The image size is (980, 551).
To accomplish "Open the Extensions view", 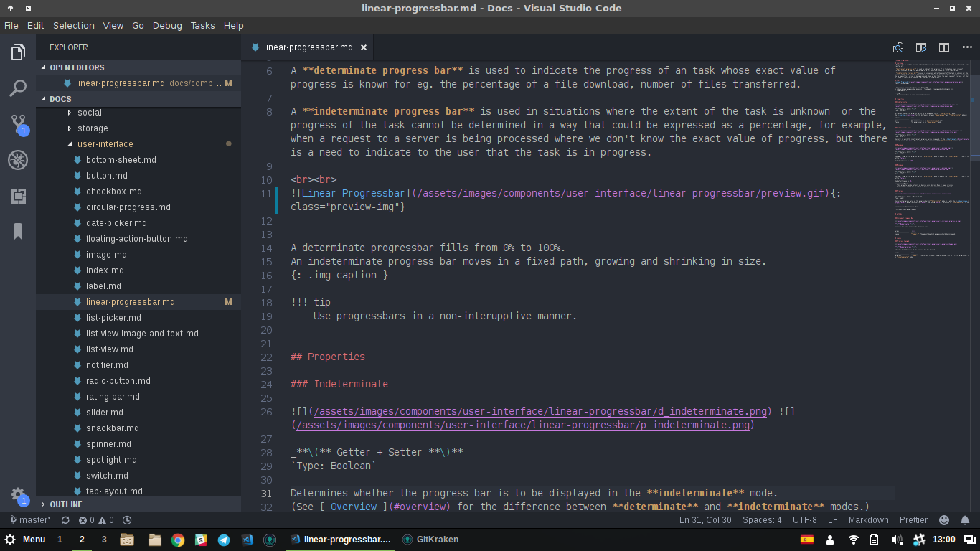I will [x=17, y=195].
